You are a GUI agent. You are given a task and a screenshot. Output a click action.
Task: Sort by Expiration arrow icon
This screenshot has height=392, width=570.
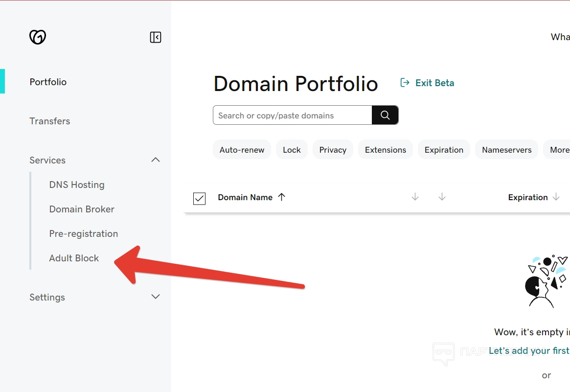click(556, 197)
